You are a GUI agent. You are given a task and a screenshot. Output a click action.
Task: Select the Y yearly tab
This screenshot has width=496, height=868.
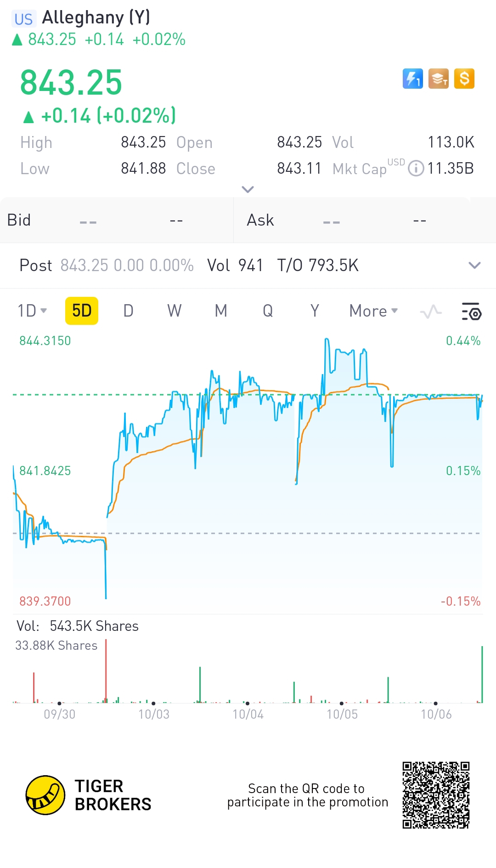pos(315,311)
